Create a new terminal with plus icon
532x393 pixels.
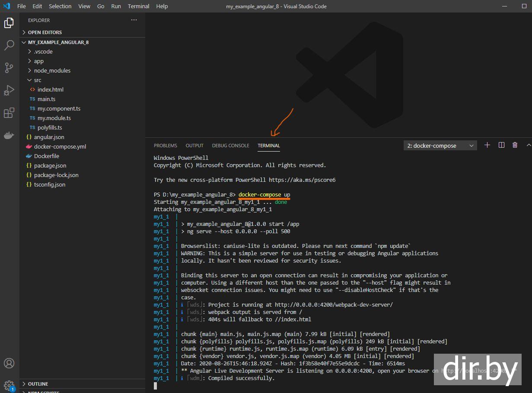[487, 145]
